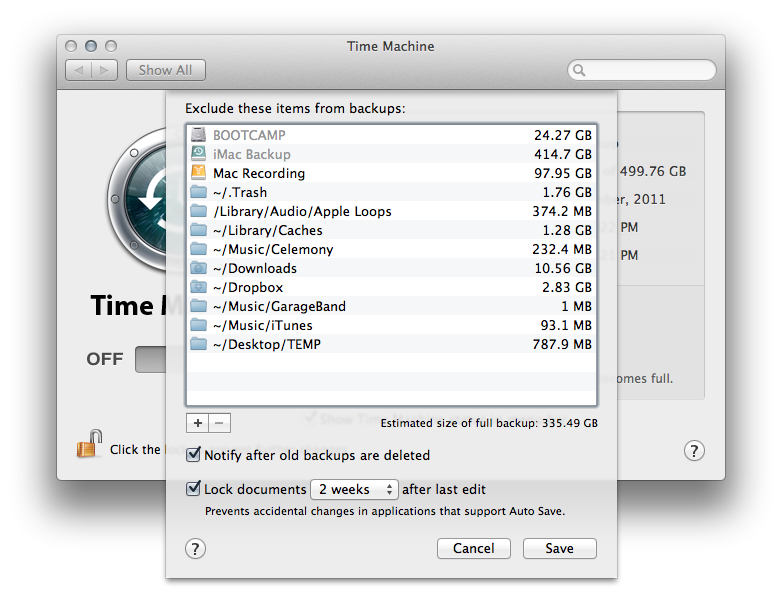Click the Time Machine window title
This screenshot has height=589, width=782.
391,46
